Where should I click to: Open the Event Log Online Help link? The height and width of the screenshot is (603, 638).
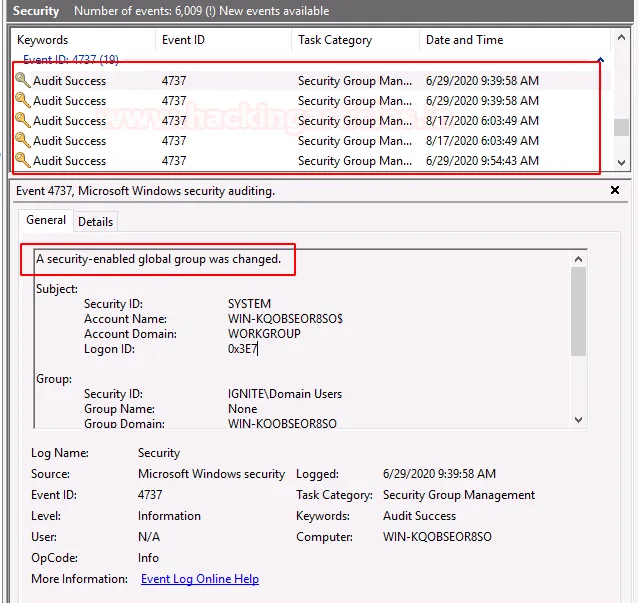[x=200, y=579]
